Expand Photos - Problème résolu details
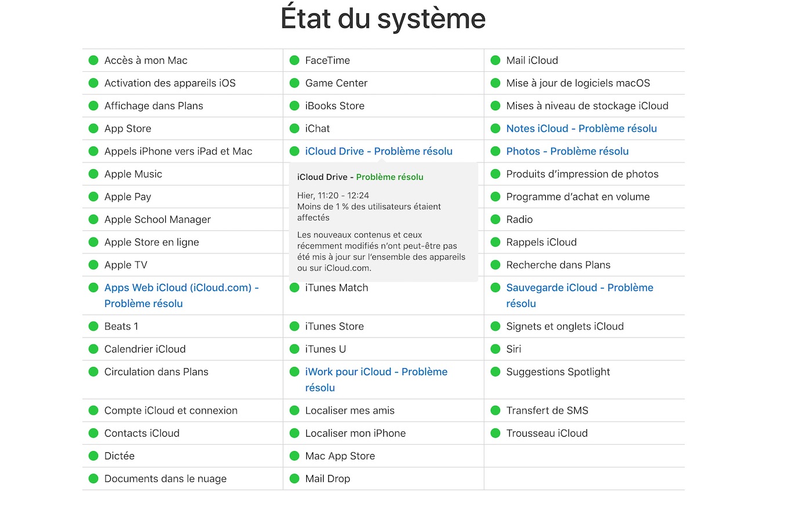This screenshot has height=508, width=812. pyautogui.click(x=567, y=151)
